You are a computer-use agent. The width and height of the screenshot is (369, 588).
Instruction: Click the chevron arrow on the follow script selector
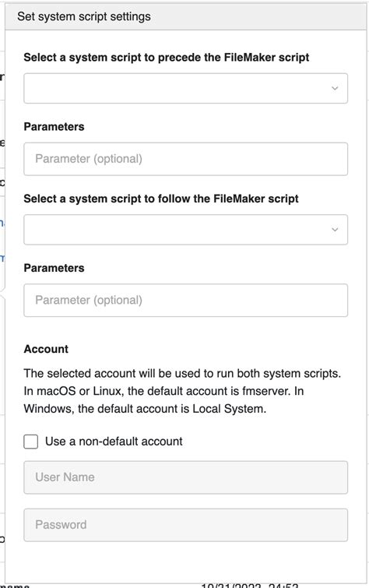pos(335,230)
